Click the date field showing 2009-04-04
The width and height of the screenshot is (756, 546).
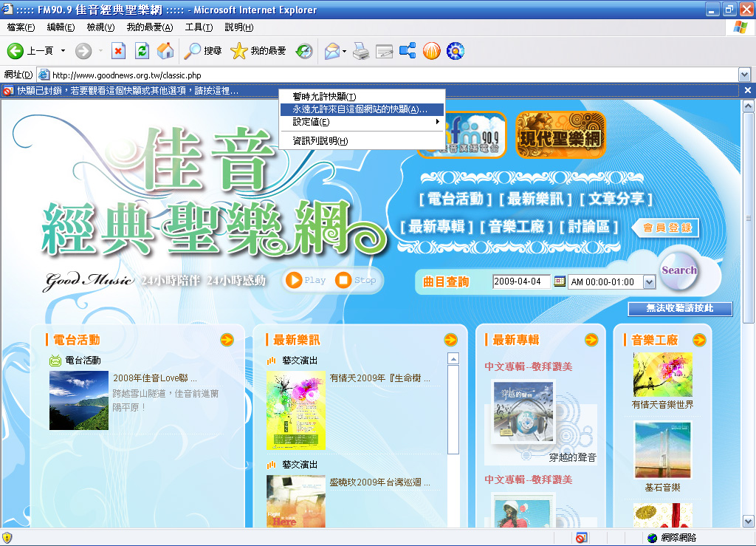(x=521, y=281)
